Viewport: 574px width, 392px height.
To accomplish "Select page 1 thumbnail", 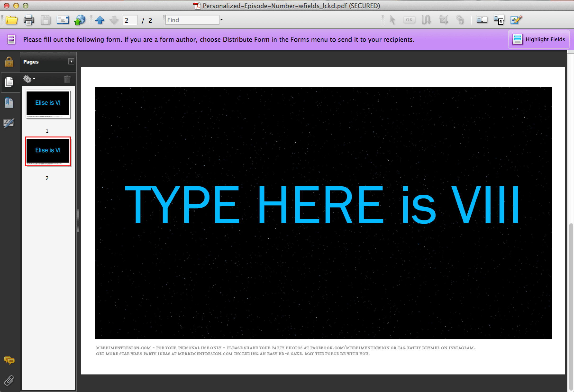I will point(48,104).
